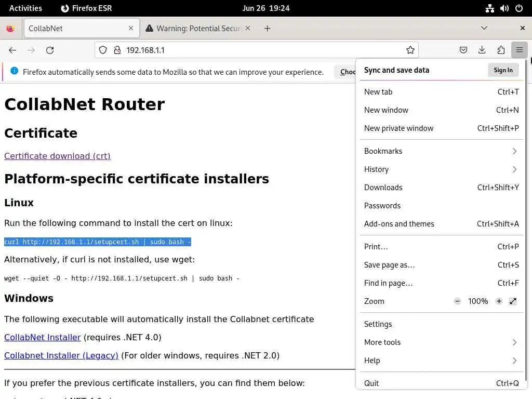This screenshot has height=399, width=532.
Task: Open the Activities overview
Action: pos(25,8)
